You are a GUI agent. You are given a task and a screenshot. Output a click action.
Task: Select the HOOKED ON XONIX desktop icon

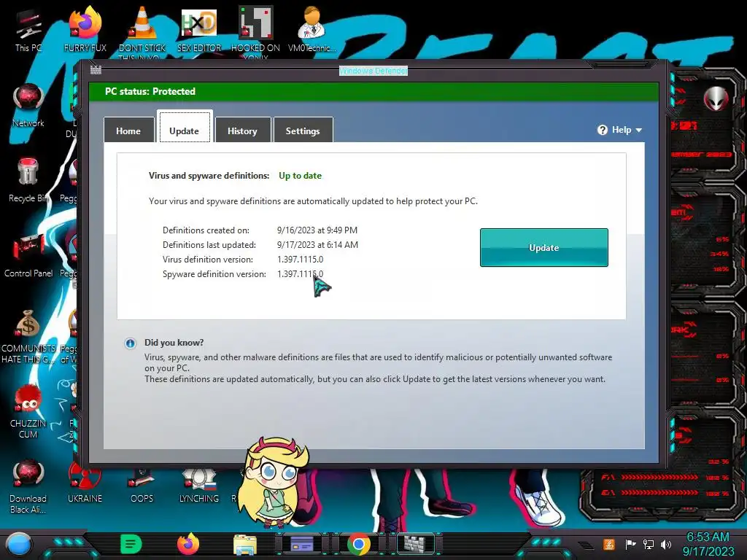(x=255, y=32)
